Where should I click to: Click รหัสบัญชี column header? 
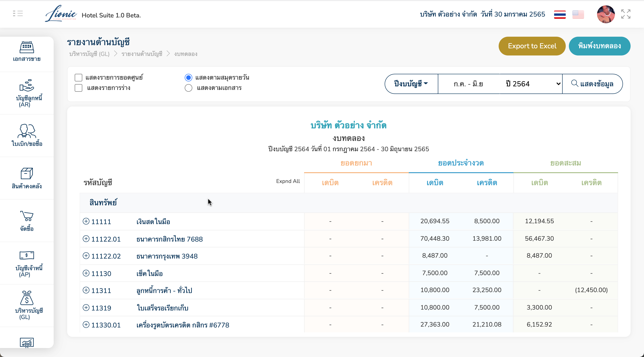[98, 183]
